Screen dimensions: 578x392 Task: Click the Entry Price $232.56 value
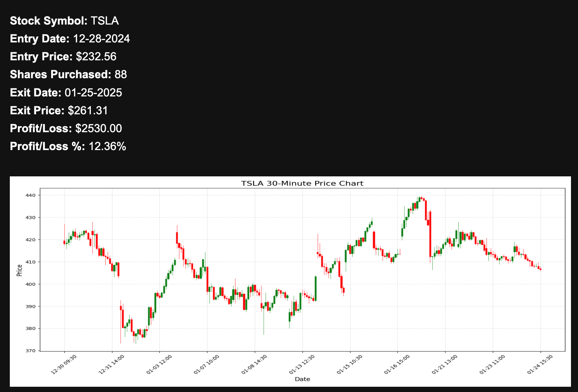96,56
